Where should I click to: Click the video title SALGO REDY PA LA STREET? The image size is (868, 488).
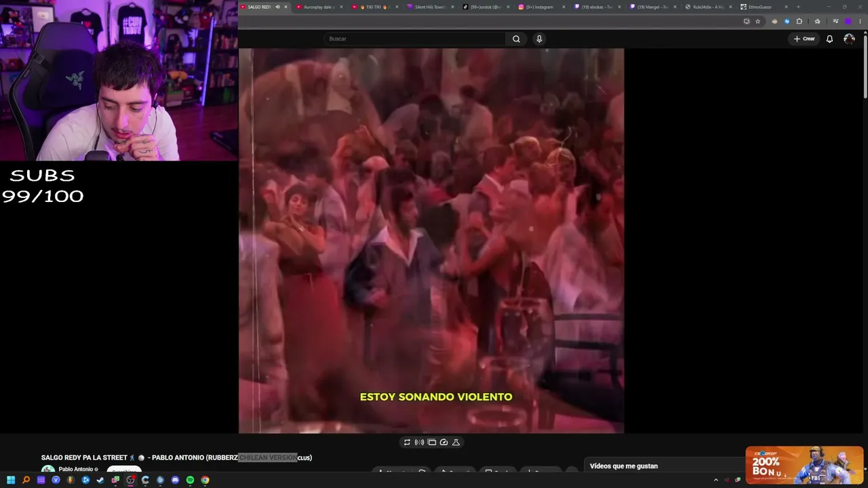(176, 457)
